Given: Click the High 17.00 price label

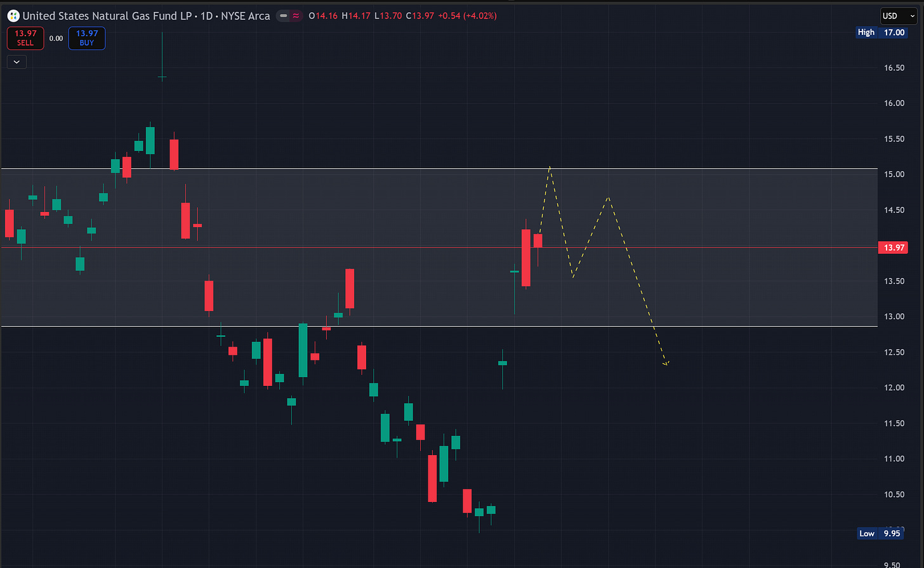Looking at the screenshot, I should coord(881,32).
